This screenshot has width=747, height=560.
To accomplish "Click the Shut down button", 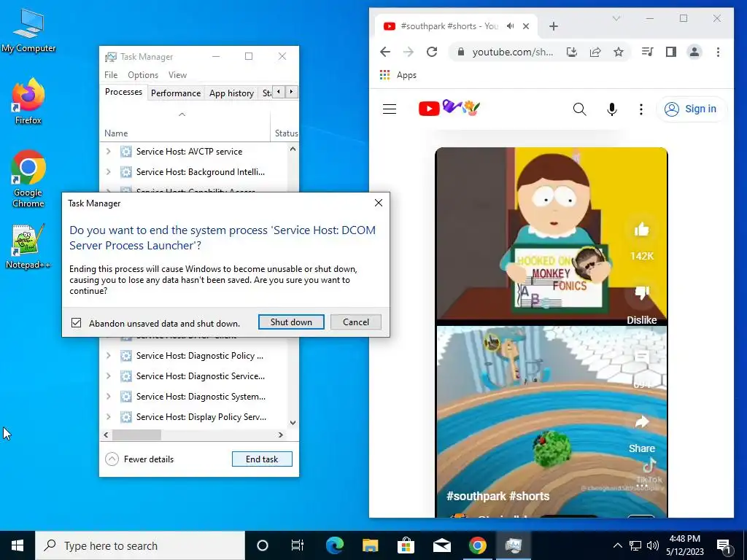I will click(291, 322).
